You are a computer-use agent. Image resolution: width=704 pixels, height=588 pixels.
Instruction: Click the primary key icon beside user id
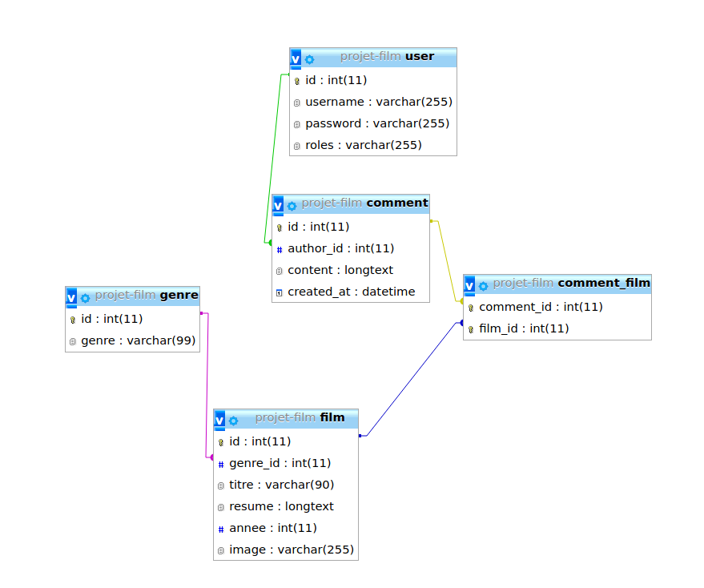[296, 80]
